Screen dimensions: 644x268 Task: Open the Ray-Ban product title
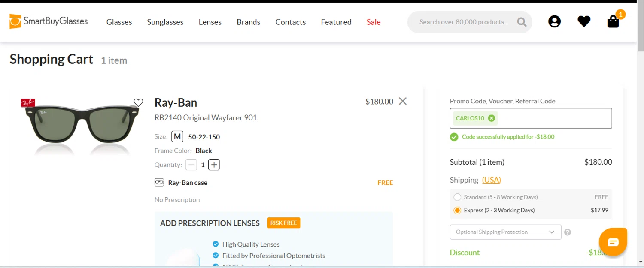tap(176, 102)
